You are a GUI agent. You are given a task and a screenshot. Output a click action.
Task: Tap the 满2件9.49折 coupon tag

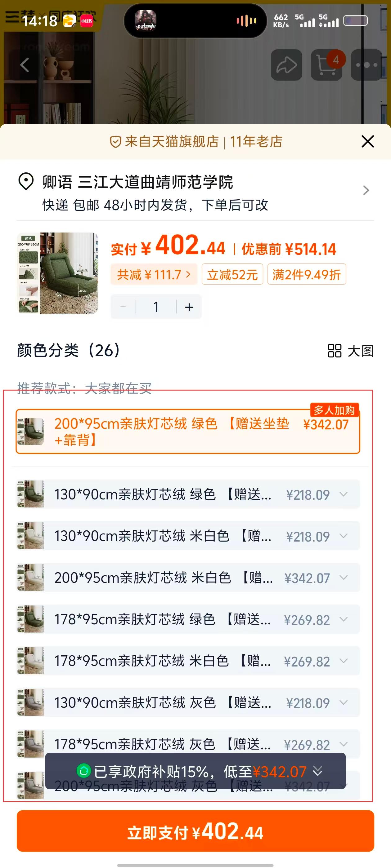point(307,274)
